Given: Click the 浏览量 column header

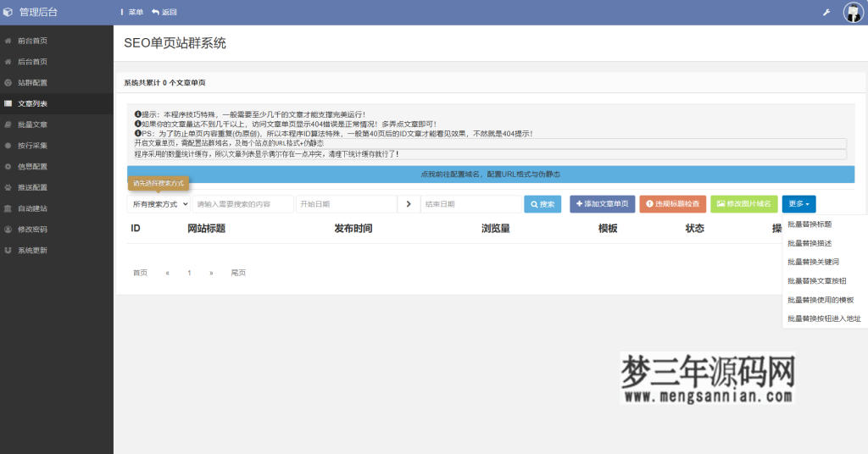Looking at the screenshot, I should tap(495, 229).
